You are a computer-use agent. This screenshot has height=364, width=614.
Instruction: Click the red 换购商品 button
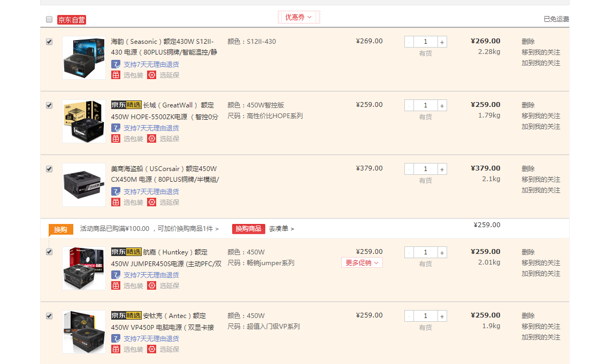coord(249,229)
